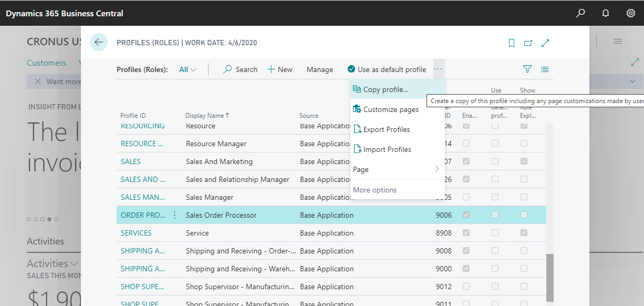
Task: Toggle Enabled checkbox for RESOURCE ... row
Action: [x=466, y=144]
